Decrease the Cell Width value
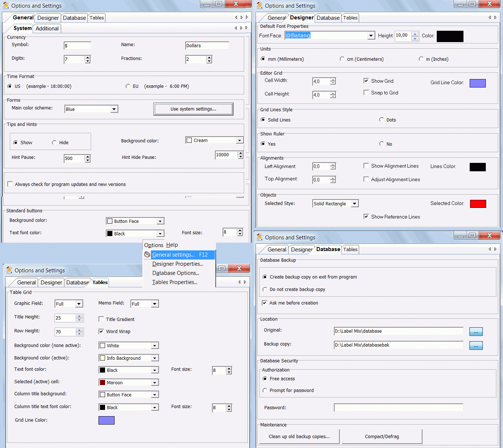Viewport: 503px width, 448px height. [x=333, y=83]
